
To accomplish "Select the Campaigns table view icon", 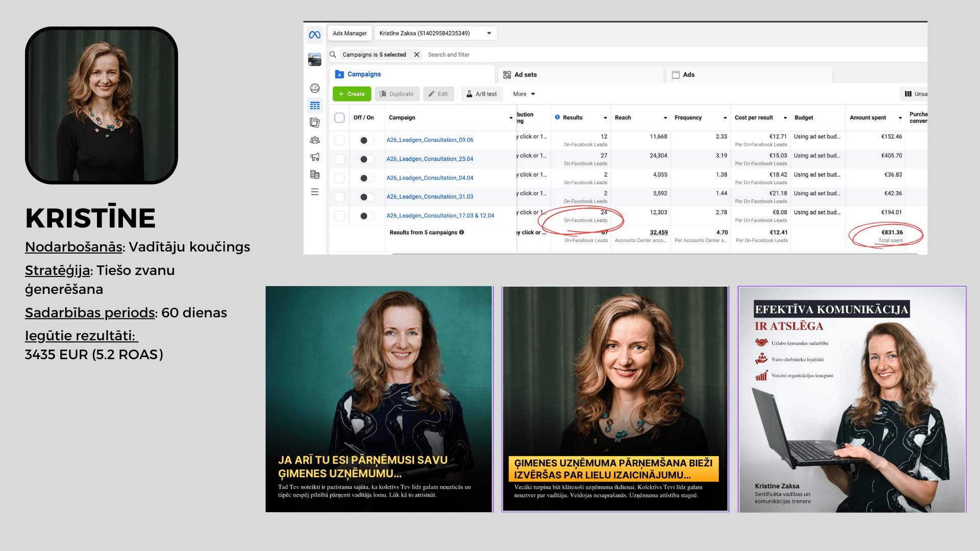I will tap(315, 106).
